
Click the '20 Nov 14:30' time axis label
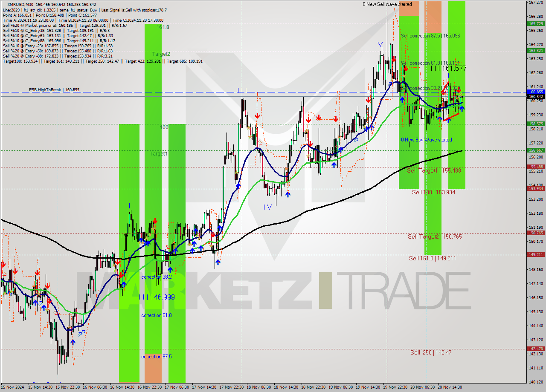tap(450, 387)
